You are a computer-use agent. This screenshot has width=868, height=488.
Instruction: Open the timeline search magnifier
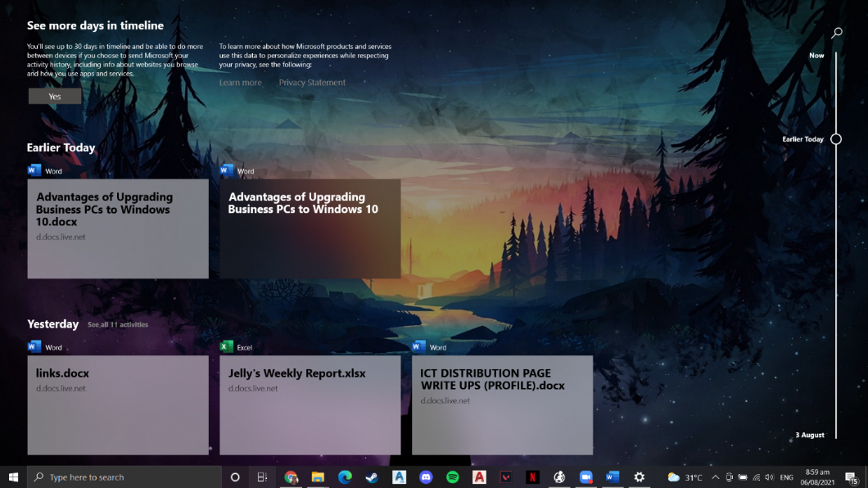click(x=836, y=33)
